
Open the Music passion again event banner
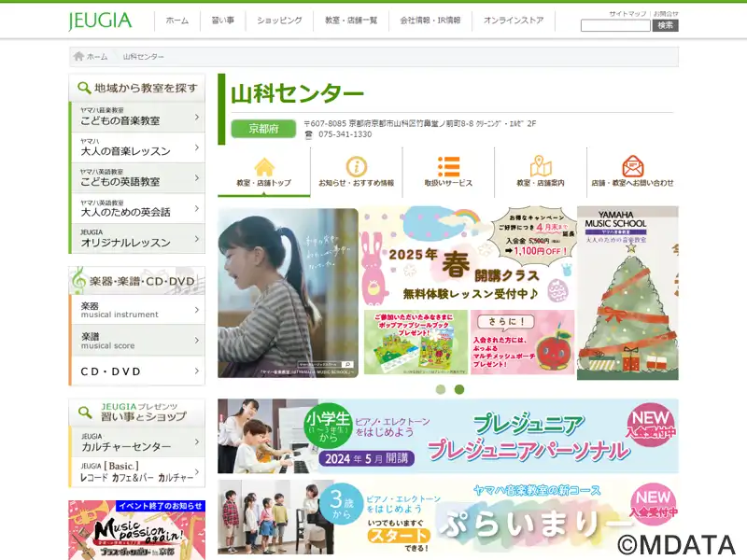[x=137, y=530]
